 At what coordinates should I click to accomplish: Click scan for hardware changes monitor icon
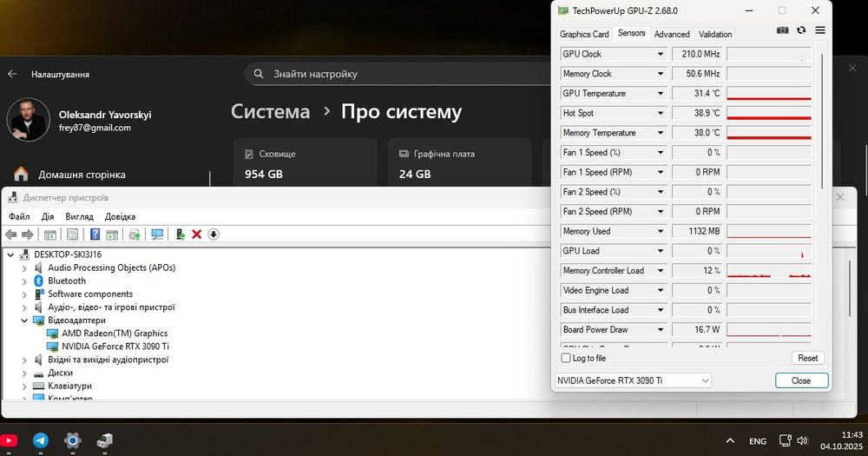point(157,235)
